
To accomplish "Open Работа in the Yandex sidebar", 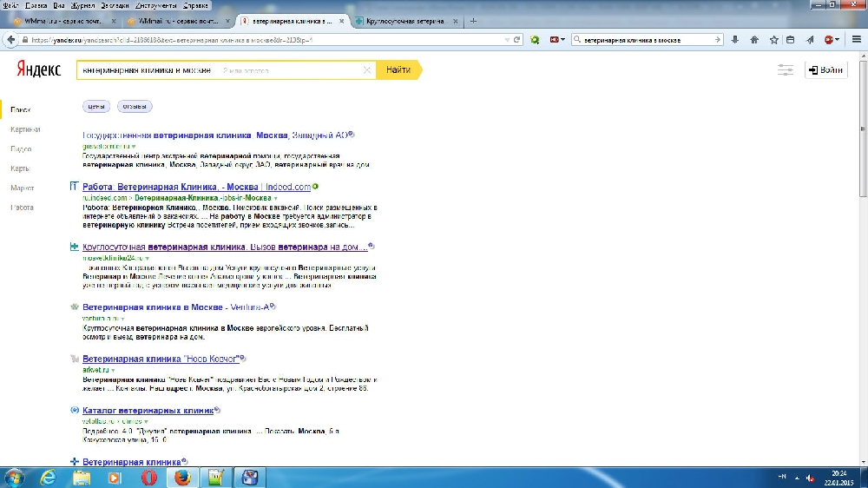I will pyautogui.click(x=23, y=208).
